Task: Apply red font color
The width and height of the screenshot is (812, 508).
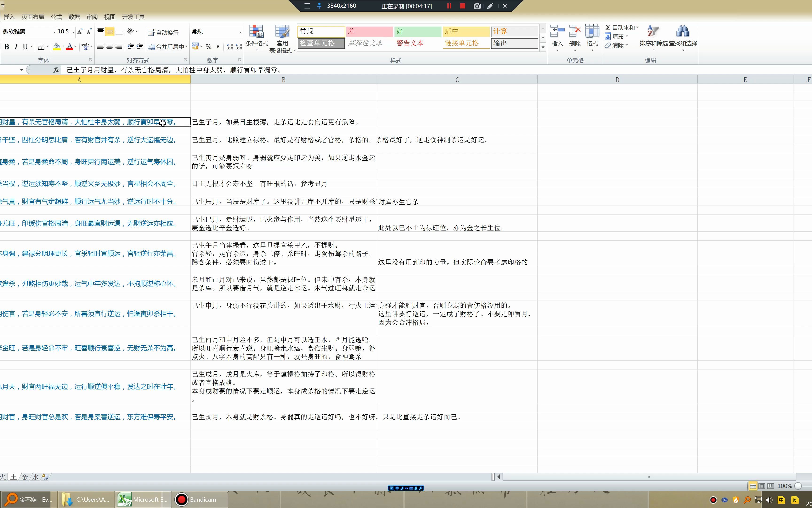Action: [70, 47]
